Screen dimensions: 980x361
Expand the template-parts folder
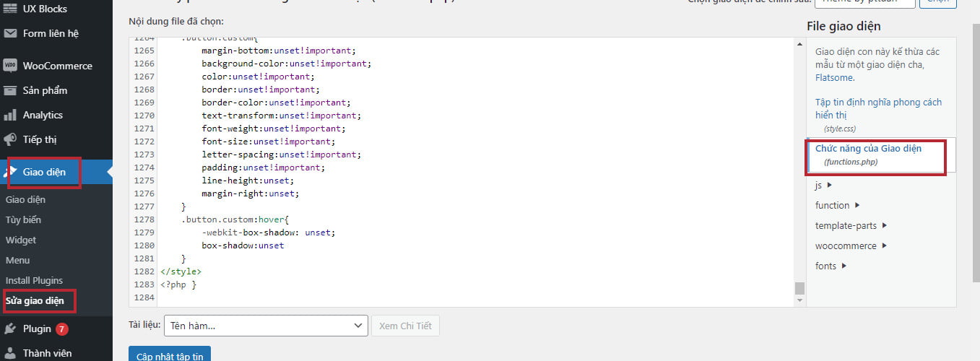click(x=851, y=226)
